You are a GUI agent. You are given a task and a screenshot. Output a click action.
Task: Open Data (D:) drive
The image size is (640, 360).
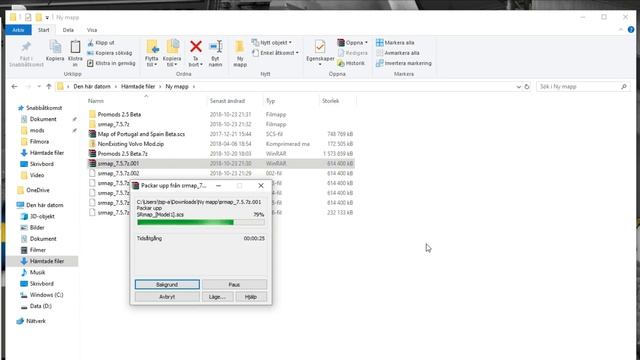click(40, 306)
